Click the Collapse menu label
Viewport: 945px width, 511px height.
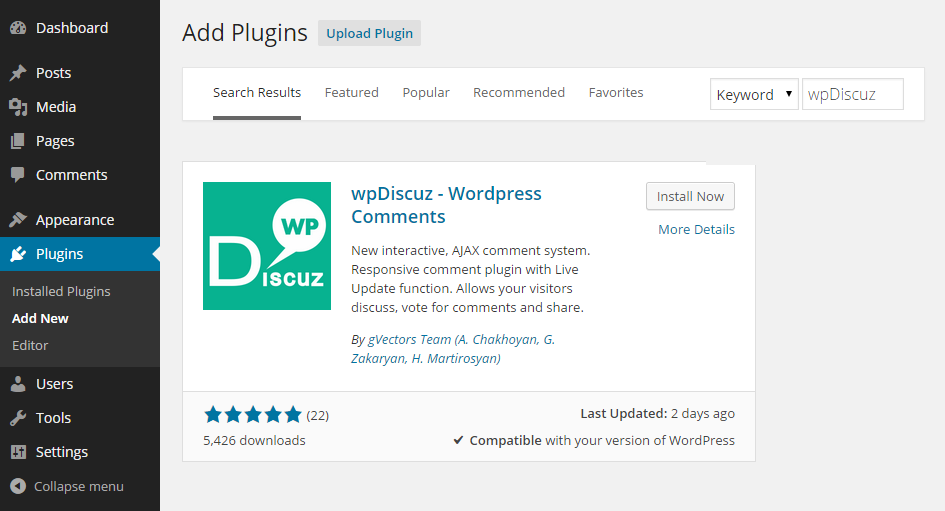click(79, 486)
